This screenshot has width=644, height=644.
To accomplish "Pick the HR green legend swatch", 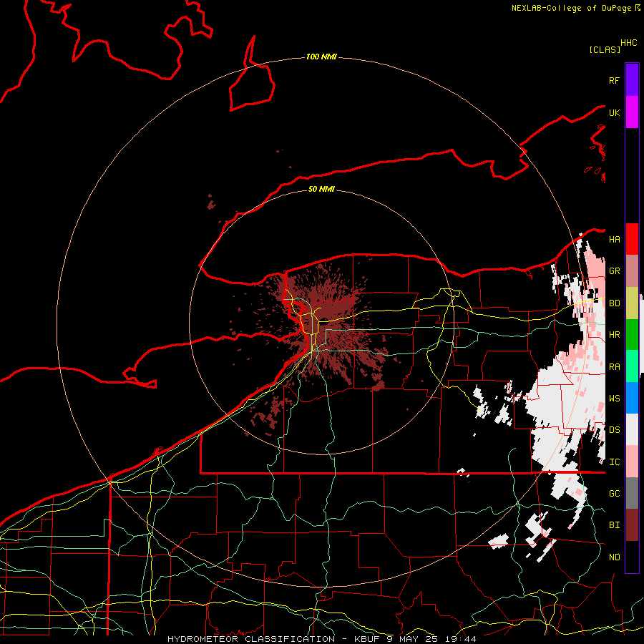I will tap(632, 335).
